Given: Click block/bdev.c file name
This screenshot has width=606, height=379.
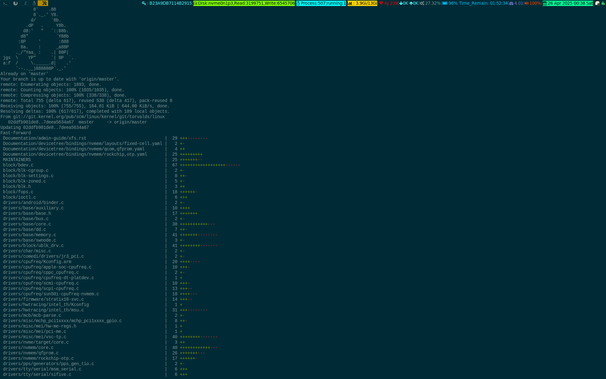Looking at the screenshot, I should click(18, 165).
